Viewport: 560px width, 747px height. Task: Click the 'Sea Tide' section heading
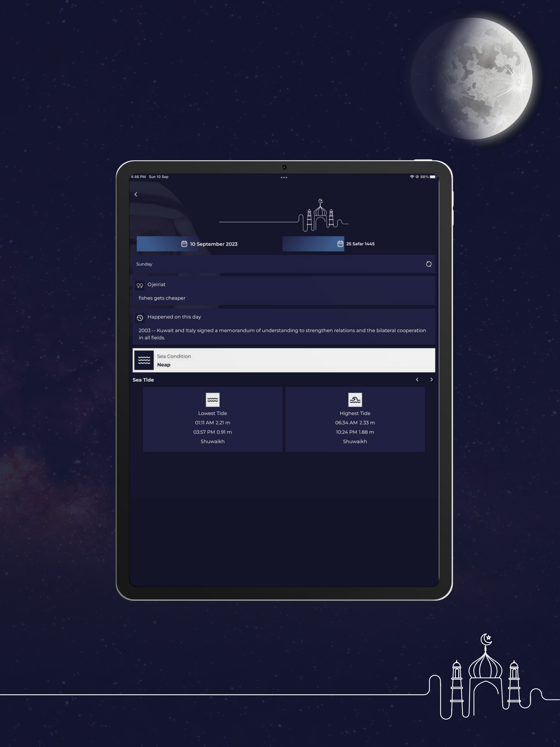[x=143, y=380]
